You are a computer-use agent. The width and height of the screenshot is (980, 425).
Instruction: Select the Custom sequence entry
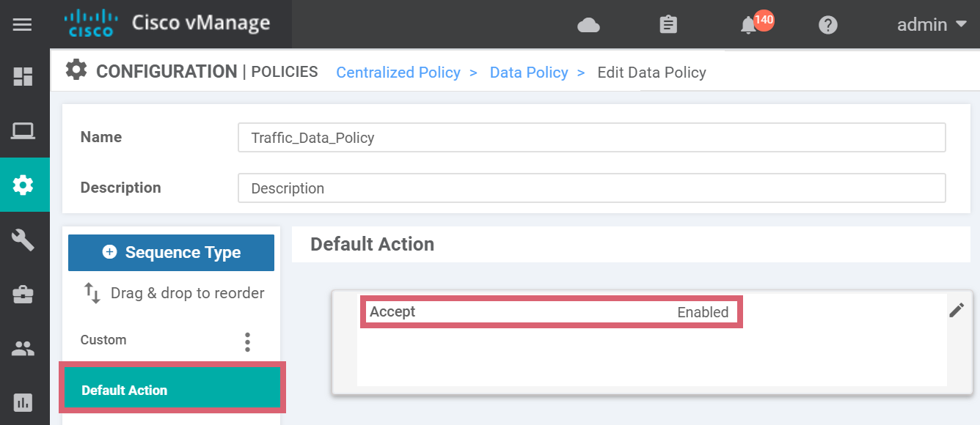click(x=103, y=340)
